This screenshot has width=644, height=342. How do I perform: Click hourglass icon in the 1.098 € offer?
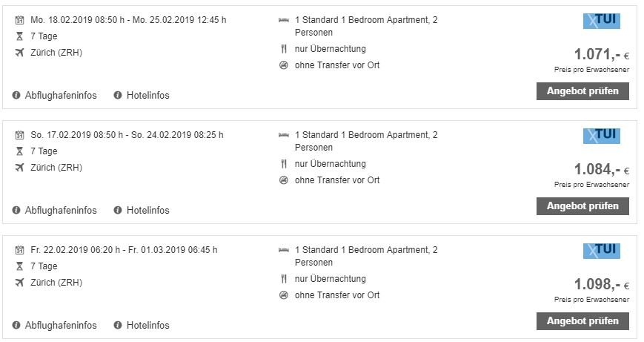tap(20, 266)
